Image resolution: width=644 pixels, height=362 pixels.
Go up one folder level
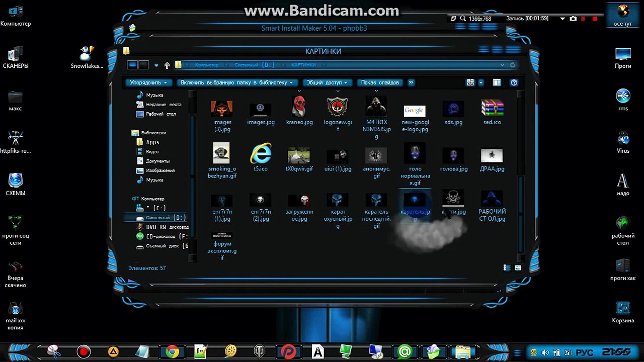click(167, 65)
